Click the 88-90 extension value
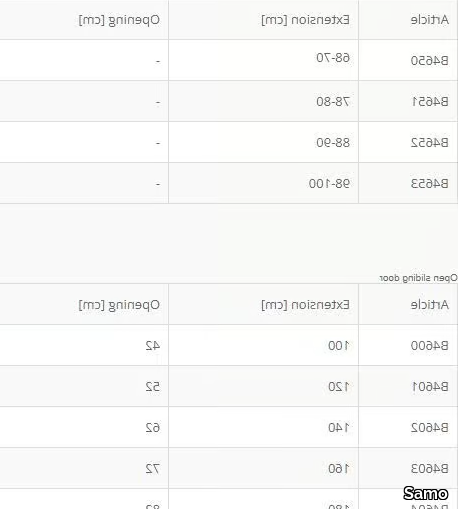458x509 pixels. pos(333,143)
